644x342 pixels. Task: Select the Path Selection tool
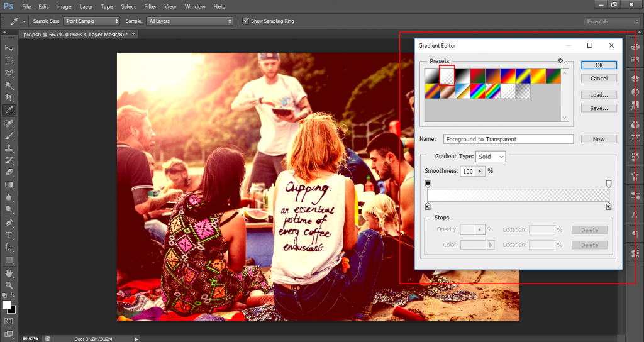click(x=9, y=248)
